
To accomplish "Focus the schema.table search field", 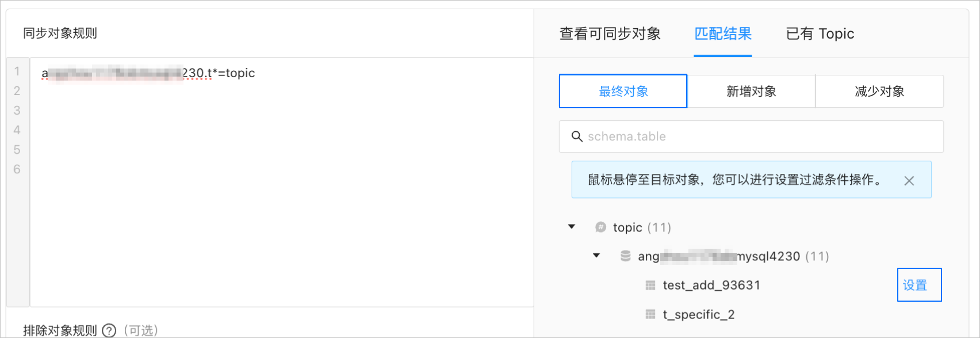I will 751,136.
